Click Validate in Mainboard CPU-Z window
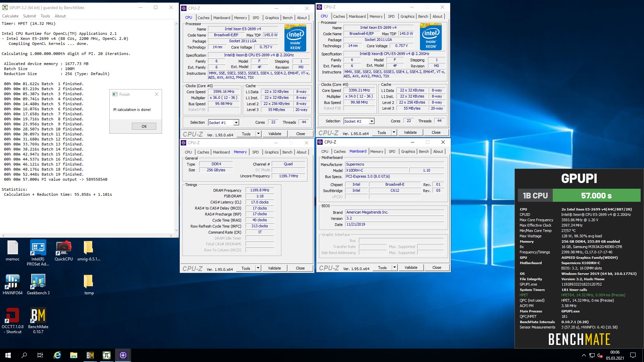This screenshot has width=644, height=362. (x=411, y=267)
